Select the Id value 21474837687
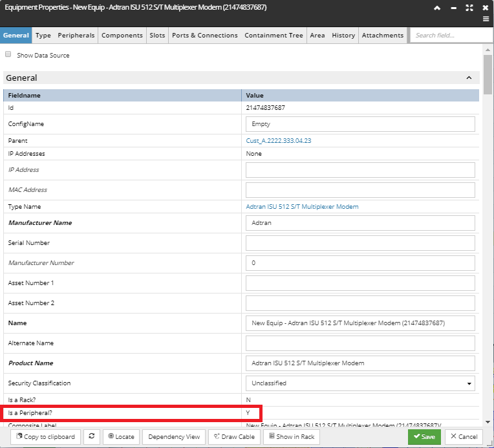494x448 pixels. [265, 108]
